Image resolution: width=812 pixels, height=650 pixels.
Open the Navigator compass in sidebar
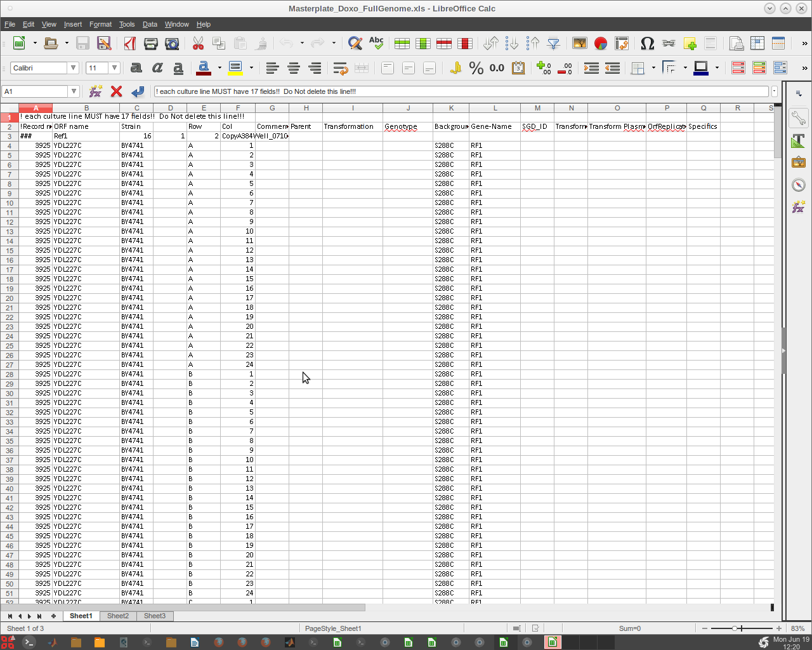coord(798,185)
